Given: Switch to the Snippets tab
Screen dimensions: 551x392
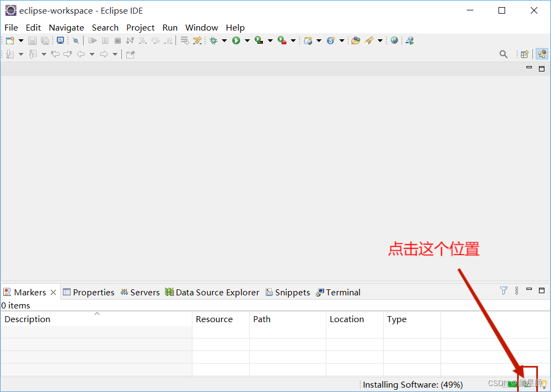Looking at the screenshot, I should click(x=288, y=292).
